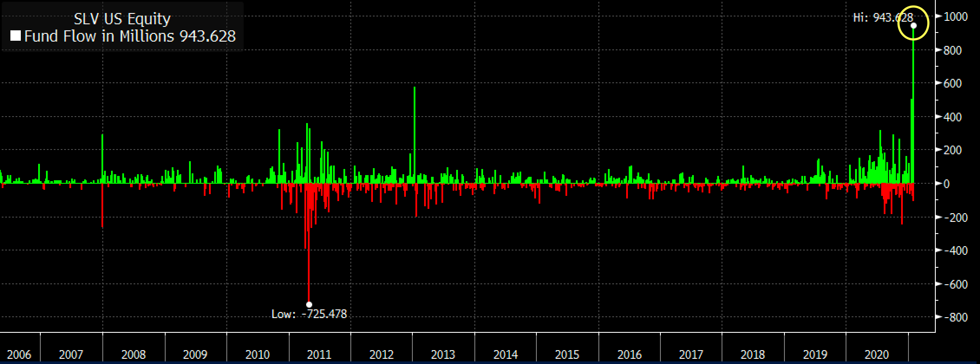Image resolution: width=980 pixels, height=364 pixels.
Task: Click the 800 value on y-axis
Action: [x=953, y=50]
